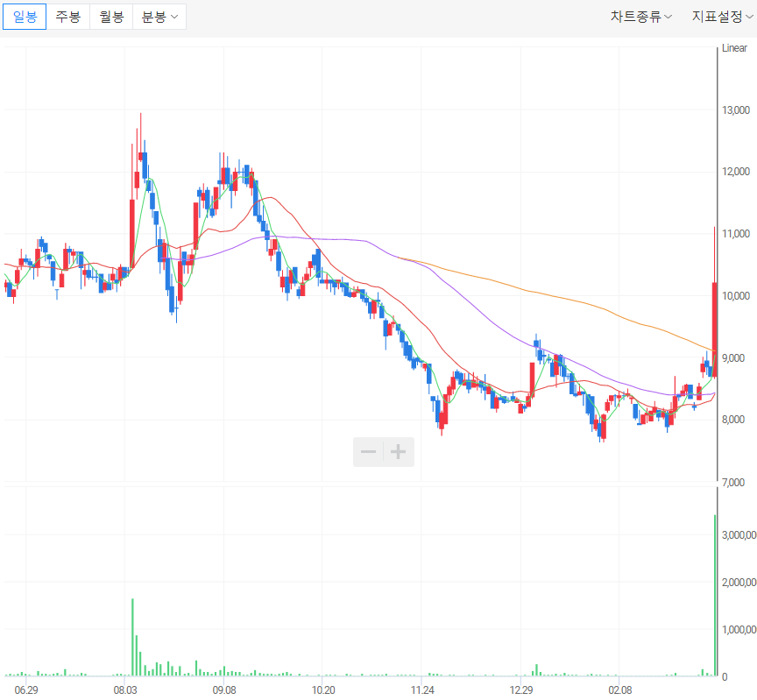
Task: Click the 9,000 price axis label
Action: 733,357
